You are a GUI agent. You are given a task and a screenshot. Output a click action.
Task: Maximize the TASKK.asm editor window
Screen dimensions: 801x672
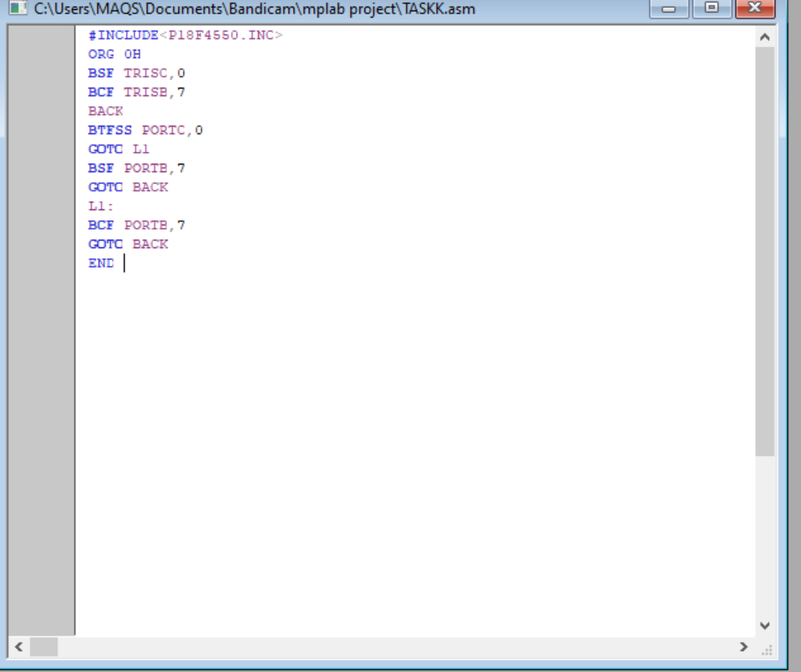click(711, 8)
